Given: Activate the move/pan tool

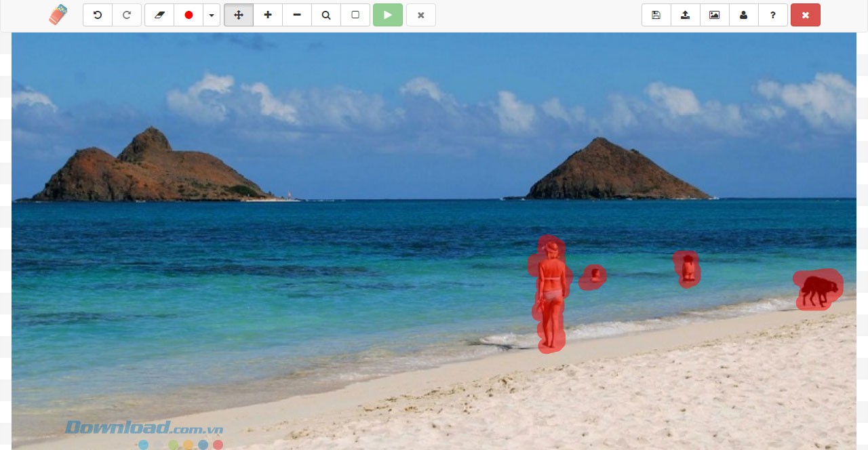Looking at the screenshot, I should (239, 15).
